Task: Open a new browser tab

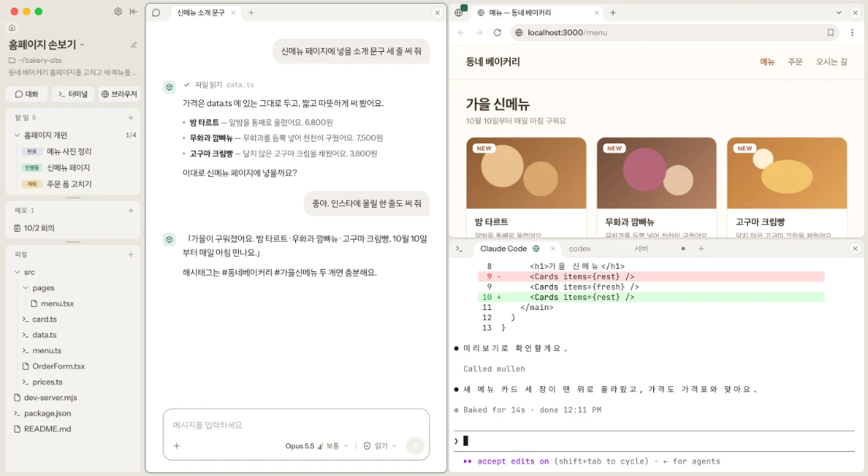Action: pos(613,12)
